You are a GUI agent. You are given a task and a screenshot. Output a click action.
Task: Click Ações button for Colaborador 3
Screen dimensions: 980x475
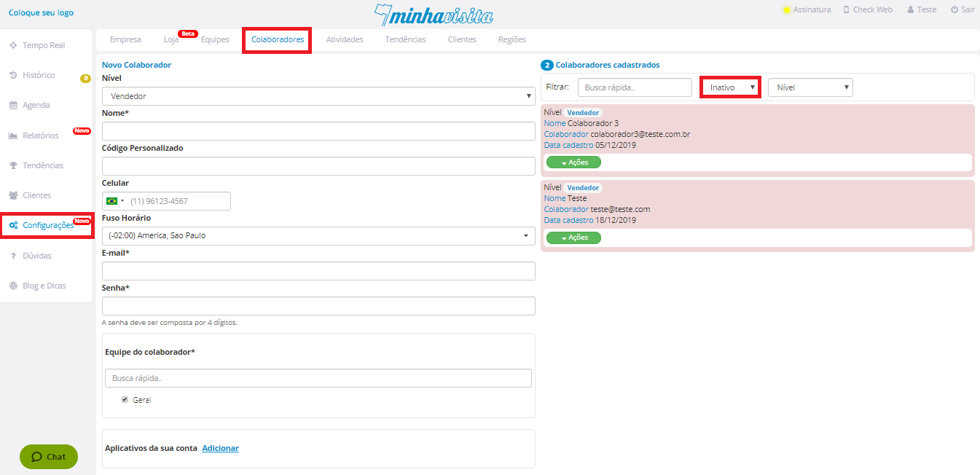click(x=573, y=162)
